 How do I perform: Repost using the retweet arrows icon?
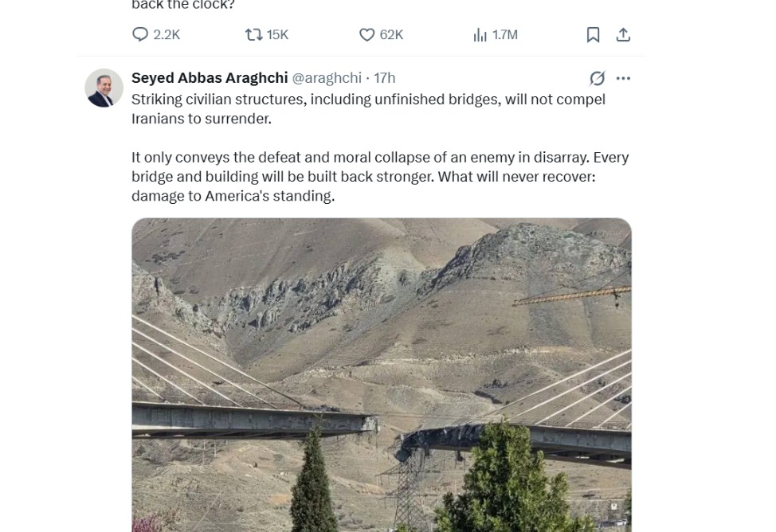click(252, 34)
